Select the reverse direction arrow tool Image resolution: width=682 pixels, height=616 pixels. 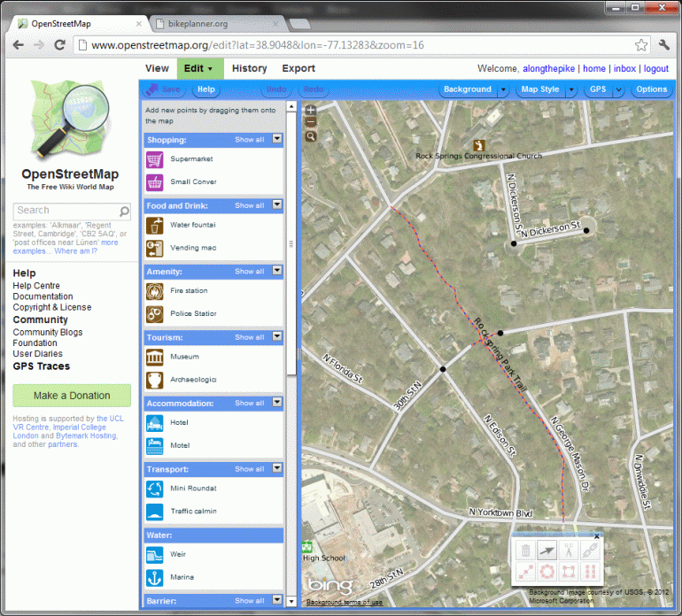(x=546, y=551)
